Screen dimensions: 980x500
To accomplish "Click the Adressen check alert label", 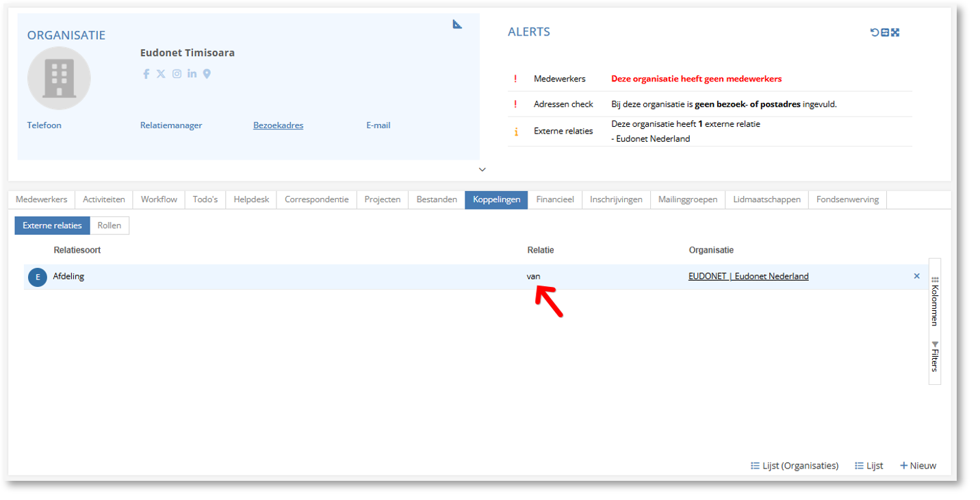I will (x=563, y=104).
